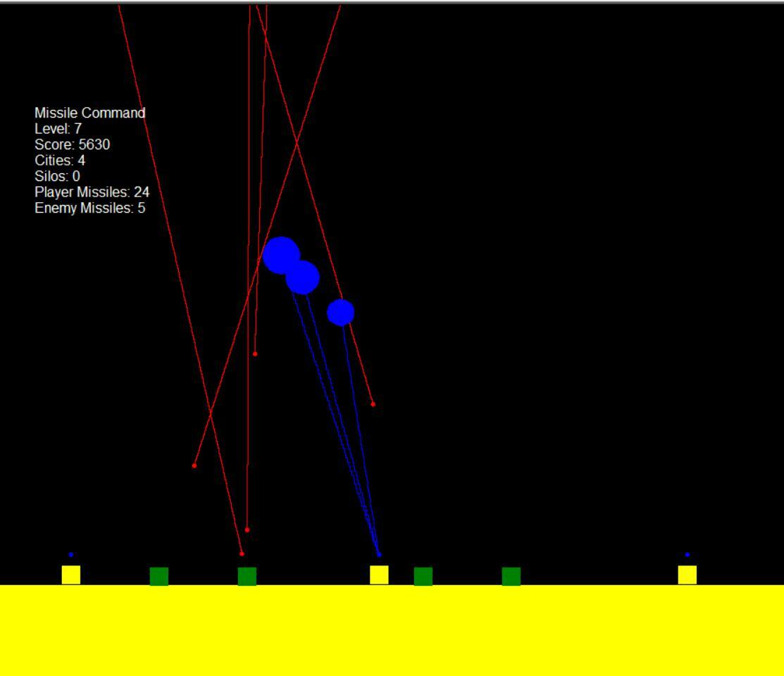The image size is (784, 676).
Task: Click the largest blue explosion
Action: click(283, 255)
